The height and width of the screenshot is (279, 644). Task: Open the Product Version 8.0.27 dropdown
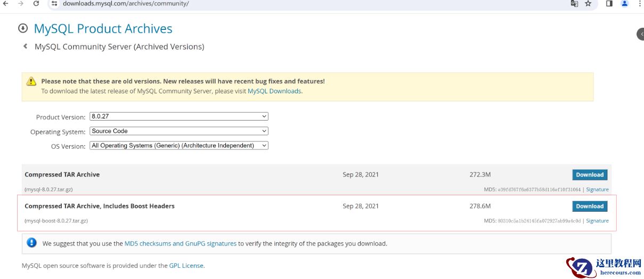pos(179,116)
